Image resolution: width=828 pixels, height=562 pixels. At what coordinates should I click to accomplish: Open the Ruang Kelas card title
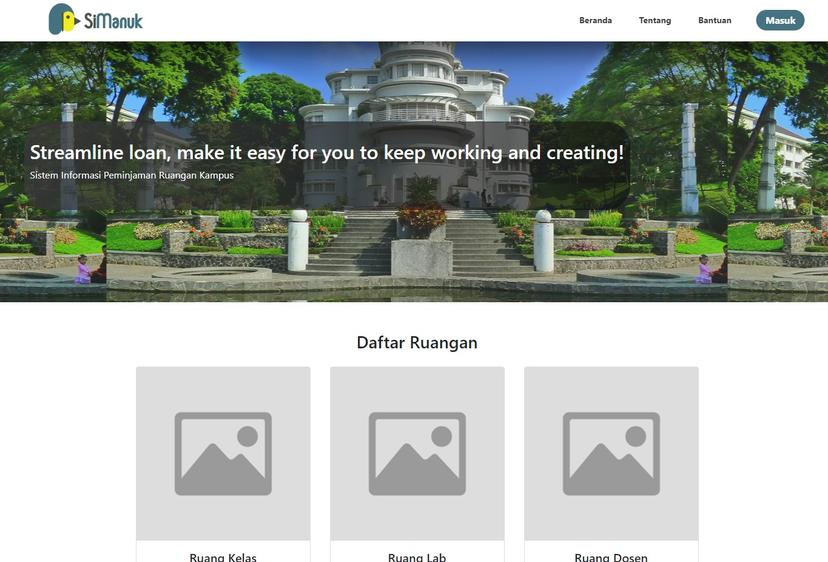point(223,556)
